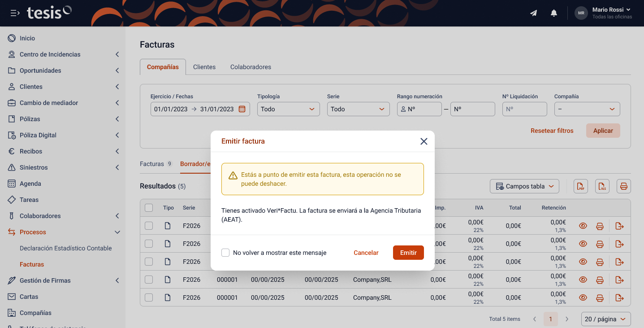Close the Emitir factura dialog
This screenshot has width=644, height=328.
[424, 141]
